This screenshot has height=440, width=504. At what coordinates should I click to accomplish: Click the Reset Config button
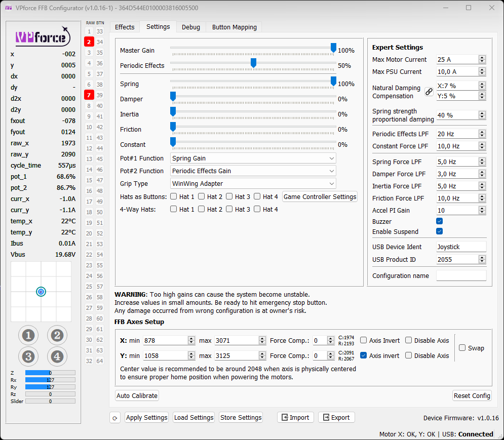coord(472,395)
